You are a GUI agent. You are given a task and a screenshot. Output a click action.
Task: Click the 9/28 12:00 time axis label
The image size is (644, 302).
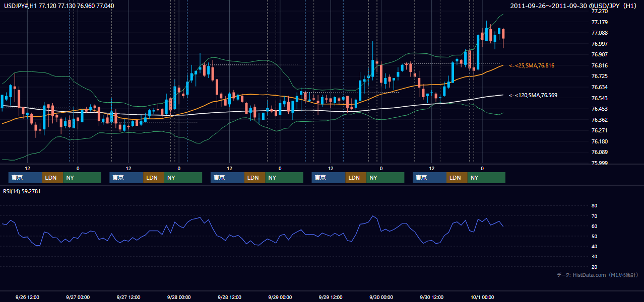[229, 297]
